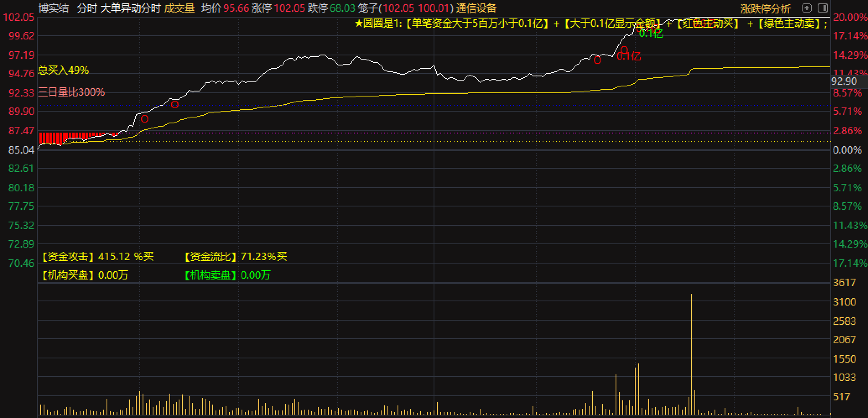The width and height of the screenshot is (868, 418).
Task: Toggle the side panel layout icon
Action: click(822, 8)
